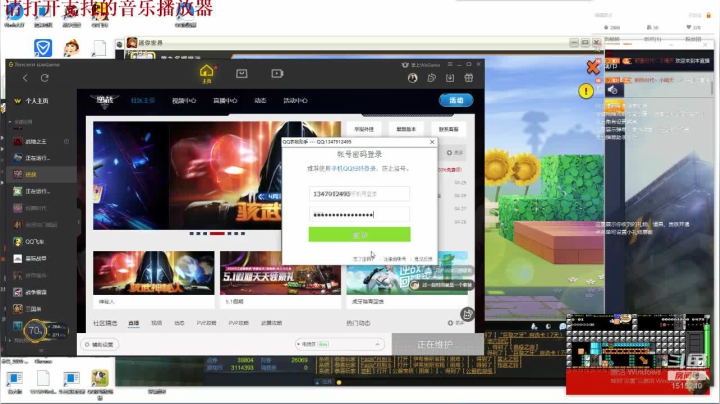This screenshot has height=404, width=720.
Task: Switch to the 视频 tab in community section
Action: (157, 323)
